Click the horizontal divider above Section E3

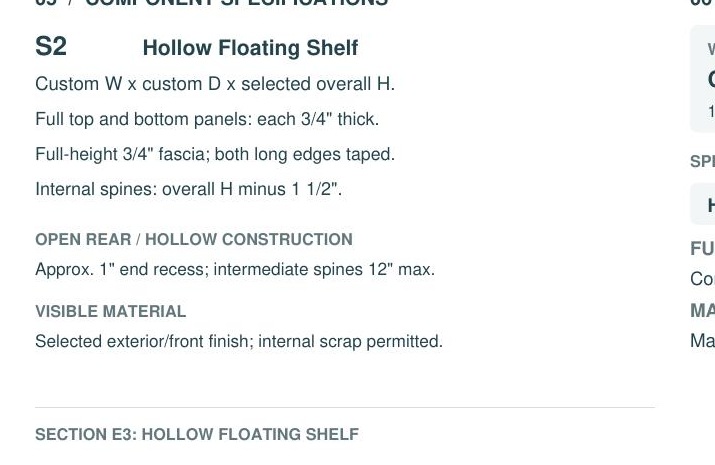[x=345, y=408]
